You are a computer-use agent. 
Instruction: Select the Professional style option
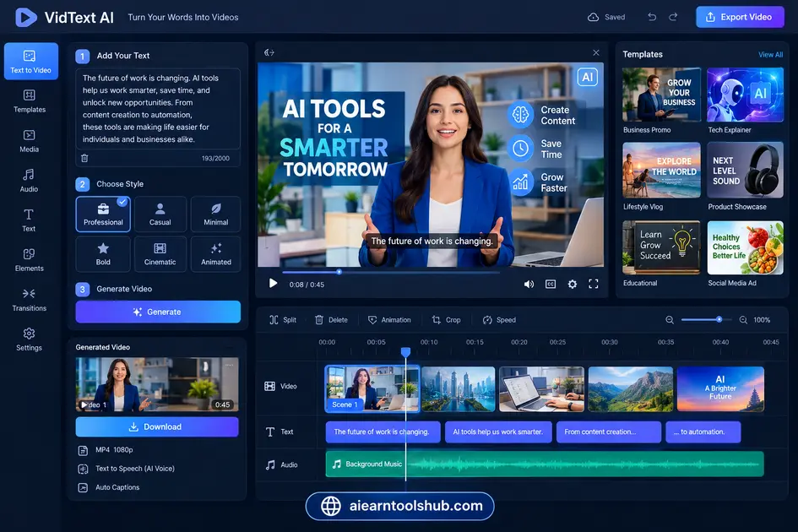coord(103,214)
